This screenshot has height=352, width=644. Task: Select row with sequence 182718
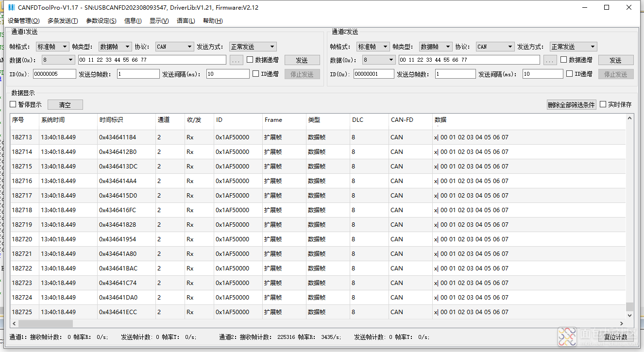[318, 210]
